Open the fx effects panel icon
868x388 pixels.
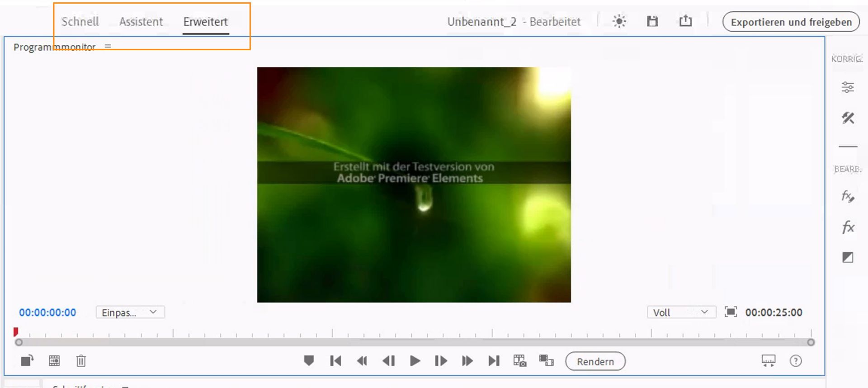point(848,227)
